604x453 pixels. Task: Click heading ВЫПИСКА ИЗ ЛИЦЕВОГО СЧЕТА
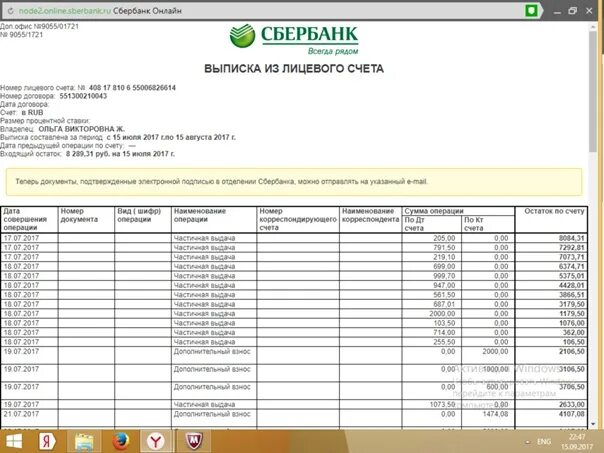tap(294, 69)
